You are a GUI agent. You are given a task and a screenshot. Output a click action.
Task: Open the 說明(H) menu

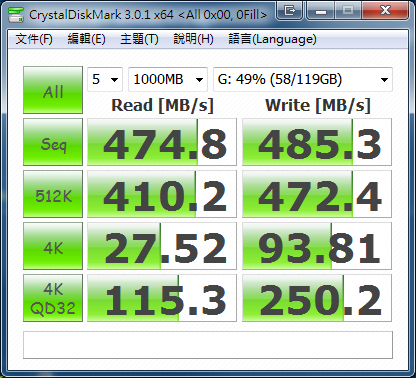(193, 39)
